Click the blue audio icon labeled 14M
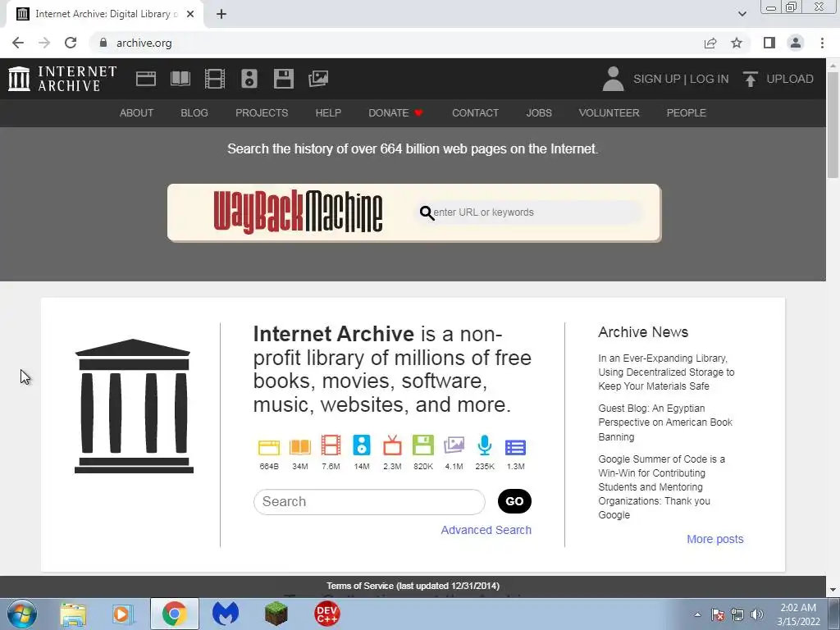Viewport: 840px width, 630px height. 362,445
